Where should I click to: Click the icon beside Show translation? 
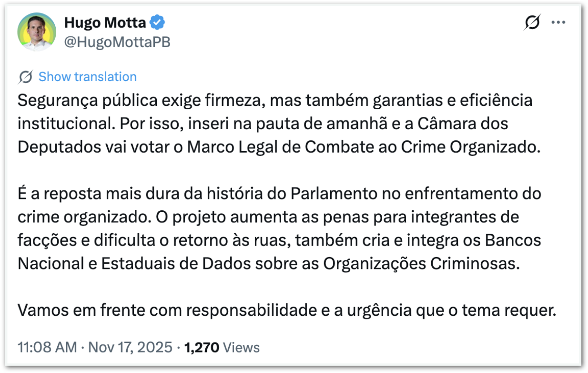point(26,77)
